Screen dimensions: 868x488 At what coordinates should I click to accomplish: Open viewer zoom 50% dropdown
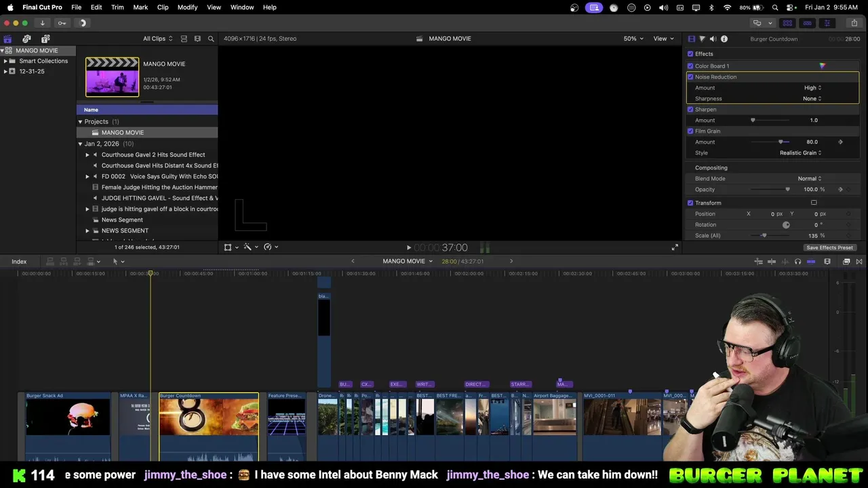click(x=633, y=39)
